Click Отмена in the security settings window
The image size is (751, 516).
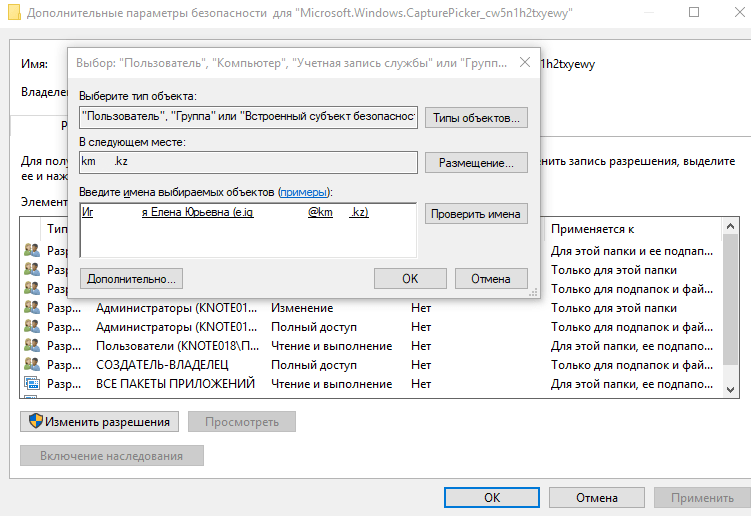tap(597, 498)
